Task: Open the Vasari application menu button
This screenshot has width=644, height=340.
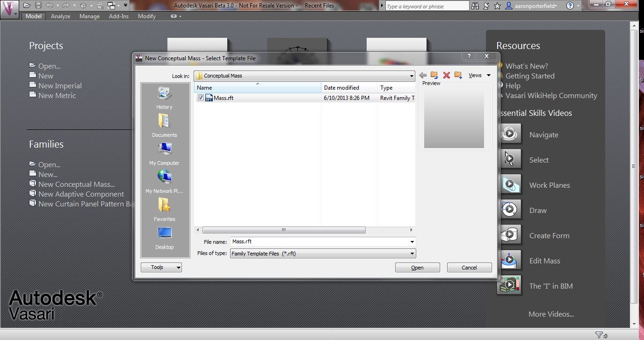Action: click(x=9, y=9)
